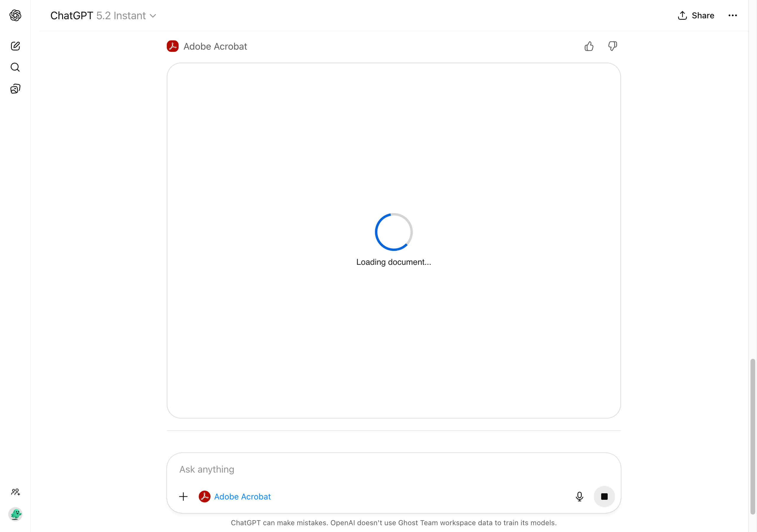Start voice dictation with the microphone icon

tap(579, 497)
